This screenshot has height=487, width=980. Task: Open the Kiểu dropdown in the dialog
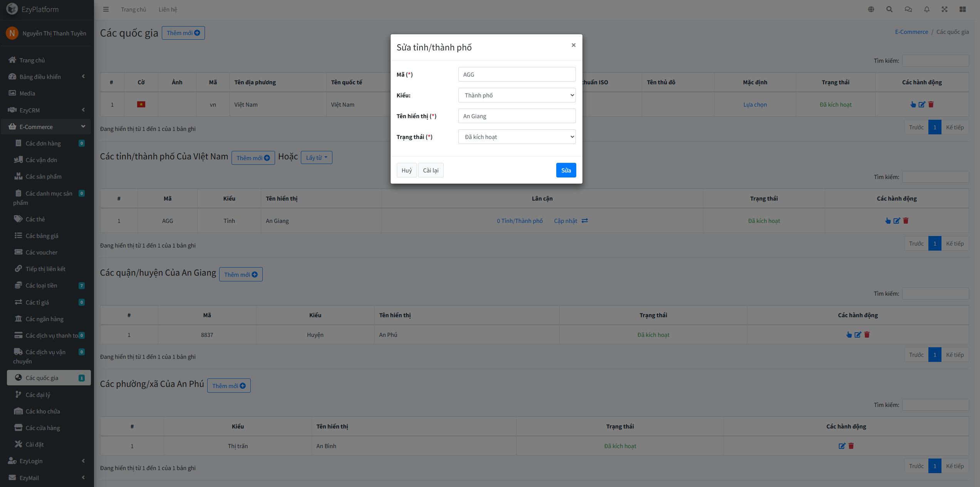point(517,95)
